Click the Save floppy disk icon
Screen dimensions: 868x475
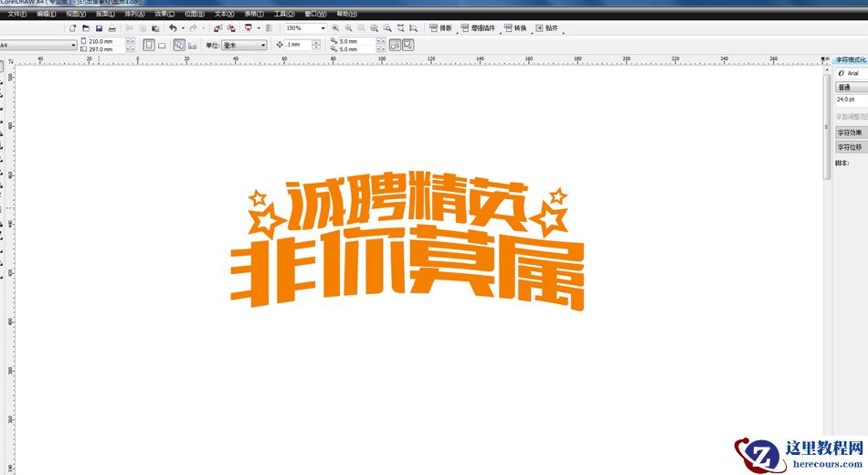[99, 28]
